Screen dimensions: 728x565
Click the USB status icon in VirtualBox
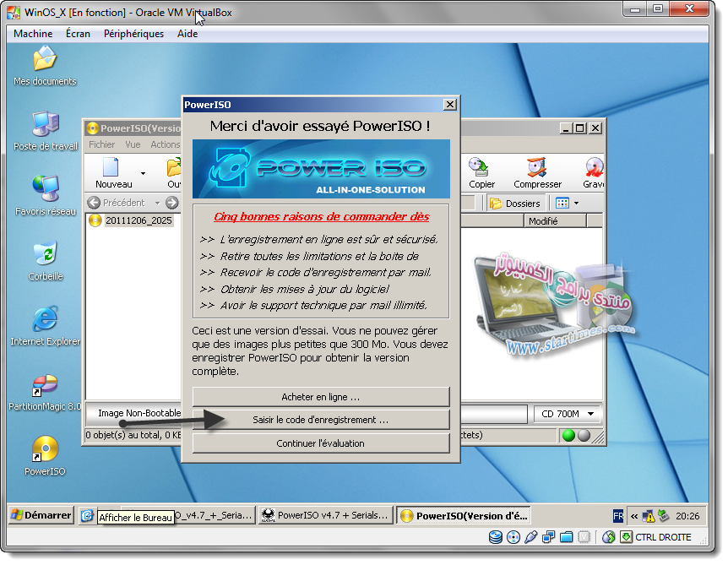(x=530, y=537)
